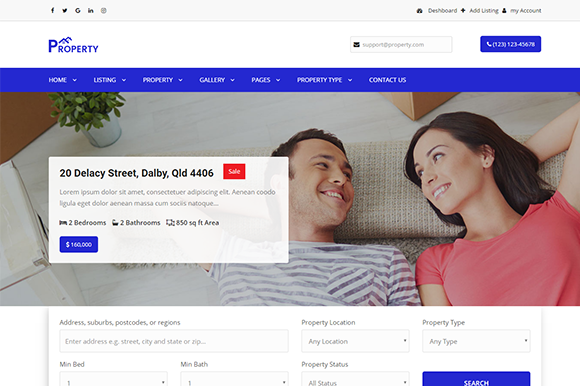
Task: Open the Min Bed dropdown
Action: coord(114,379)
